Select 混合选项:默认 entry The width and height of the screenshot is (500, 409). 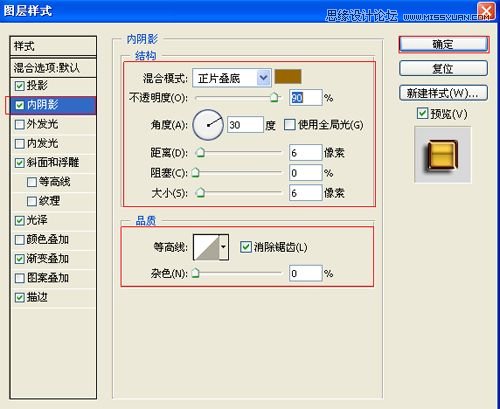(x=53, y=68)
